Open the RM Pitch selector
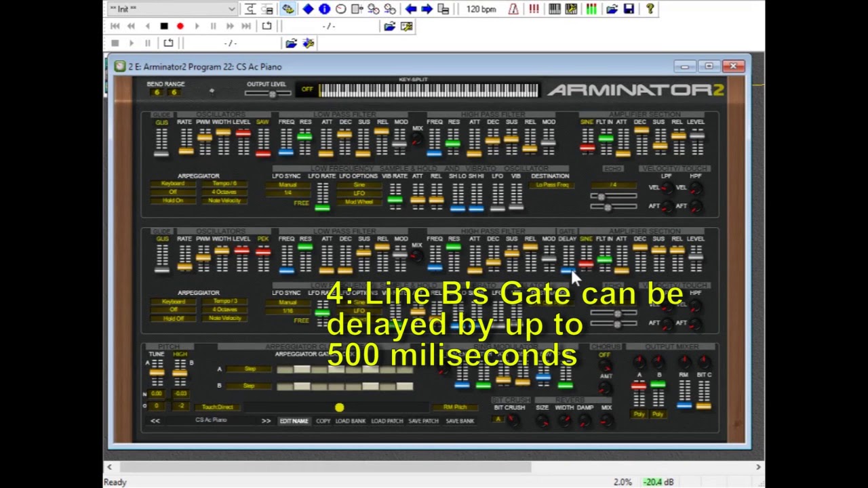The image size is (868, 488). [455, 407]
